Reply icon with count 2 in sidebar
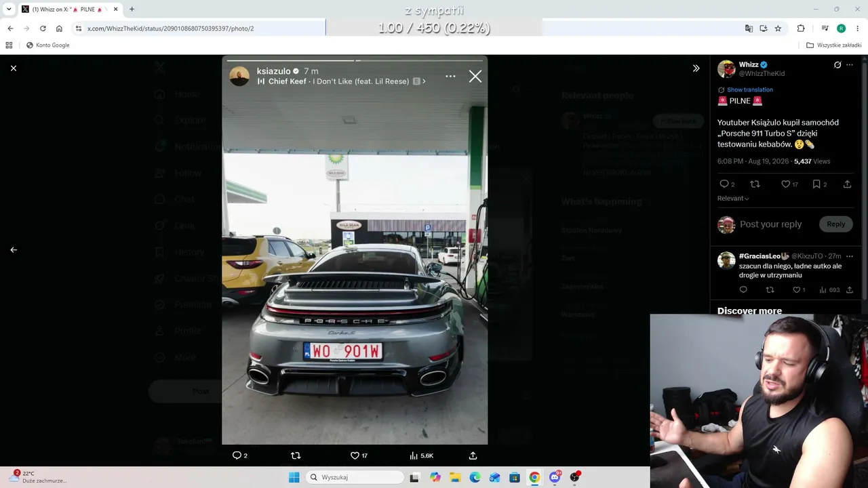 727,184
